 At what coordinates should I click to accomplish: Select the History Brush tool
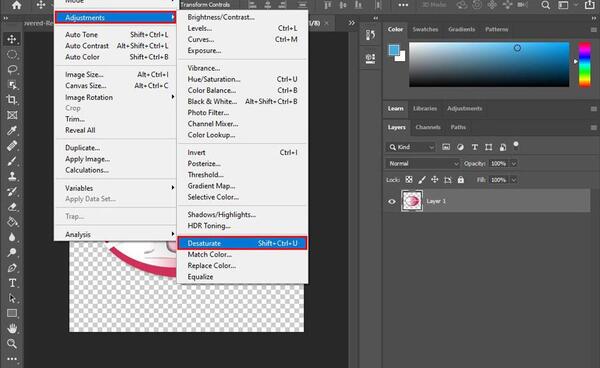[12, 191]
